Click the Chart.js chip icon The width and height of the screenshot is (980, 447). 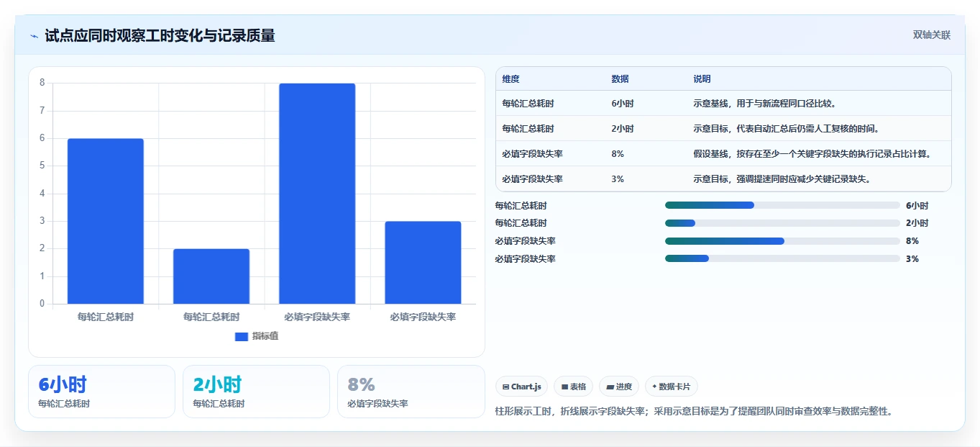[x=506, y=387]
